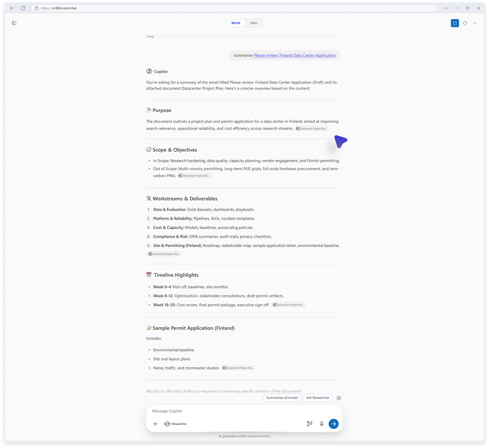Switch to the Web tab

tap(254, 23)
